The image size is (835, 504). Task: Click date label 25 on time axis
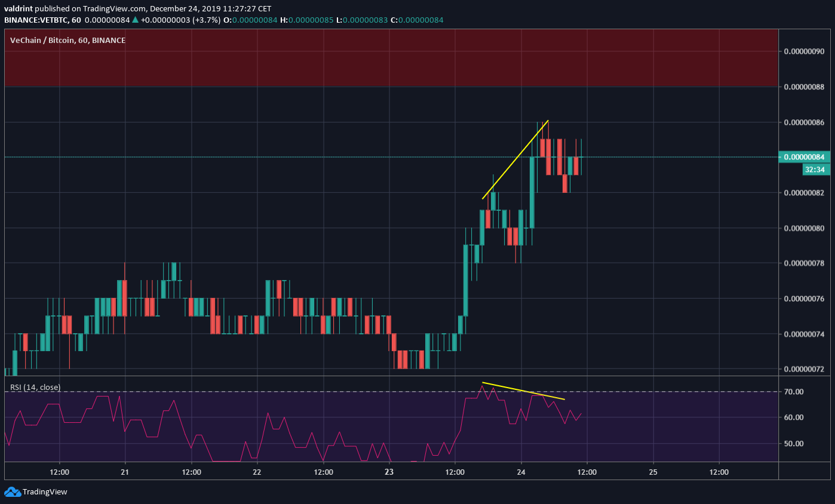[x=653, y=472]
